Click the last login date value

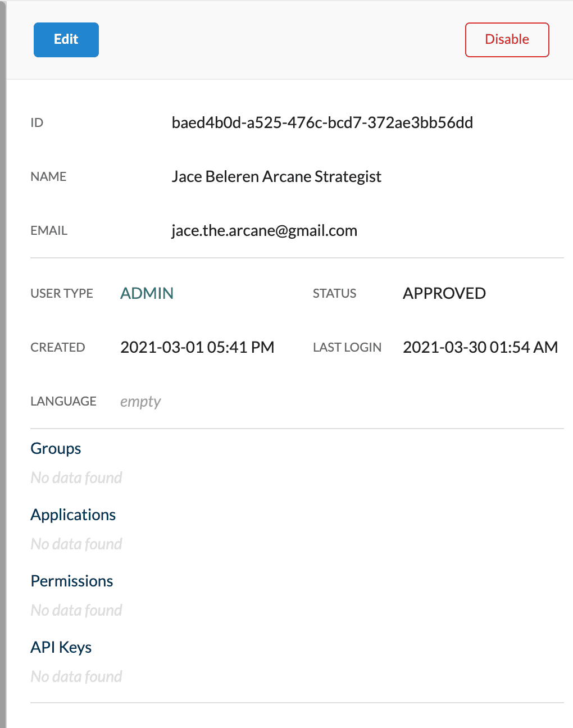click(x=480, y=347)
